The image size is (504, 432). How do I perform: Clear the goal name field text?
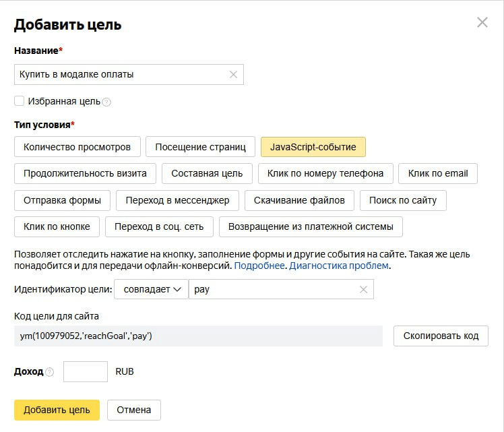(x=233, y=75)
